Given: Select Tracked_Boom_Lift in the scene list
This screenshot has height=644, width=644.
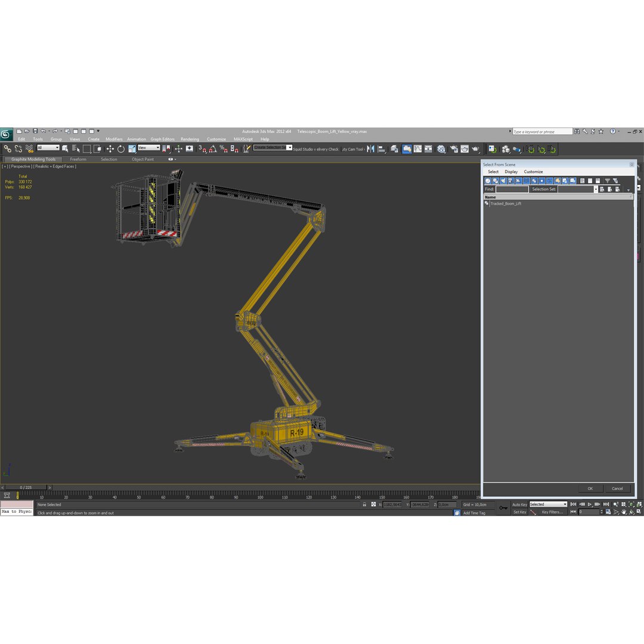Looking at the screenshot, I should coord(506,203).
